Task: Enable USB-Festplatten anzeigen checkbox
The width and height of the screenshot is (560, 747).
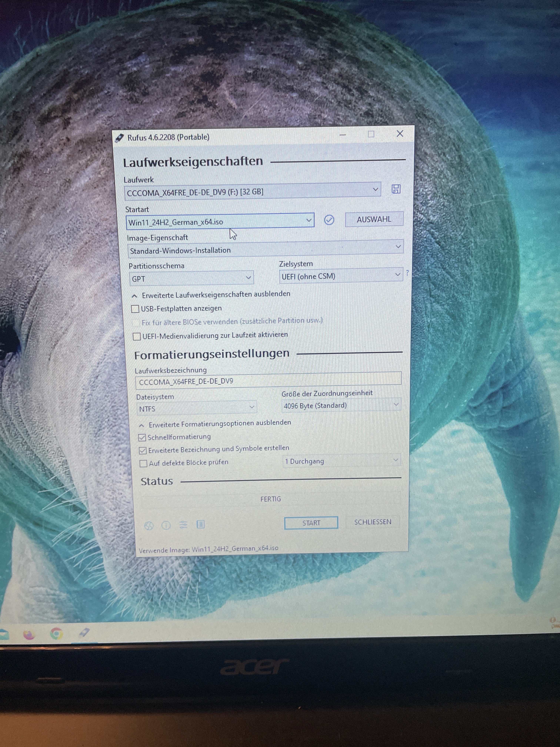Action: tap(135, 309)
